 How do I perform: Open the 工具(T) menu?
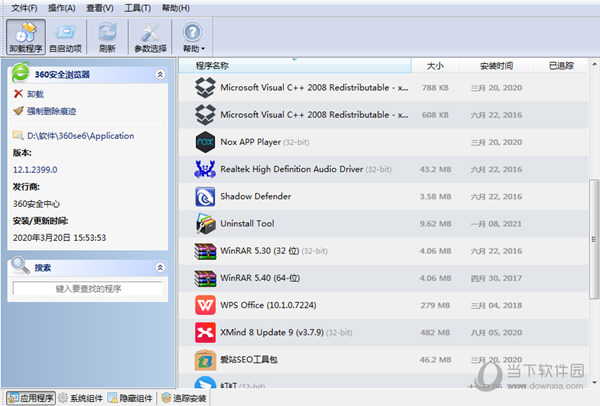pos(138,8)
